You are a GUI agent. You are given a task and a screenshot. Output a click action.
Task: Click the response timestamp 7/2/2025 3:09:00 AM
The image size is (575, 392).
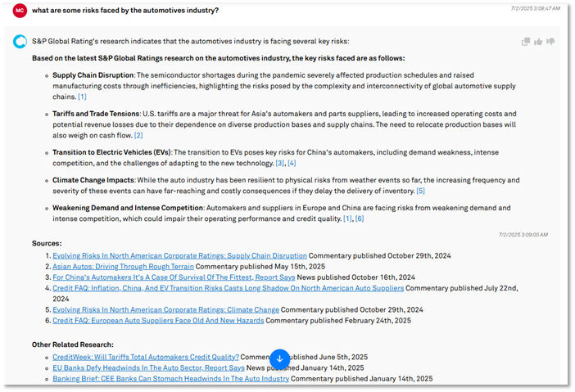point(523,235)
